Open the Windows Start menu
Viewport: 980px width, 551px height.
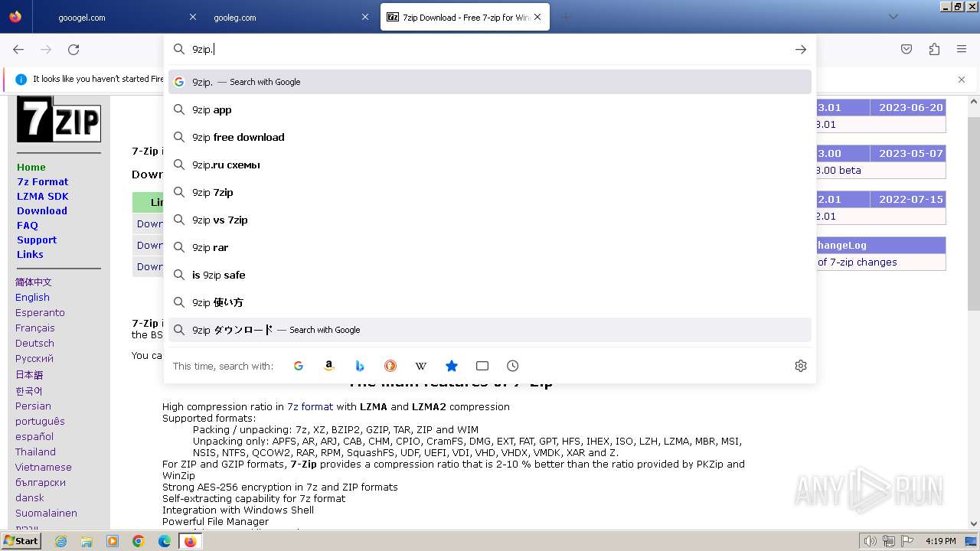21,540
